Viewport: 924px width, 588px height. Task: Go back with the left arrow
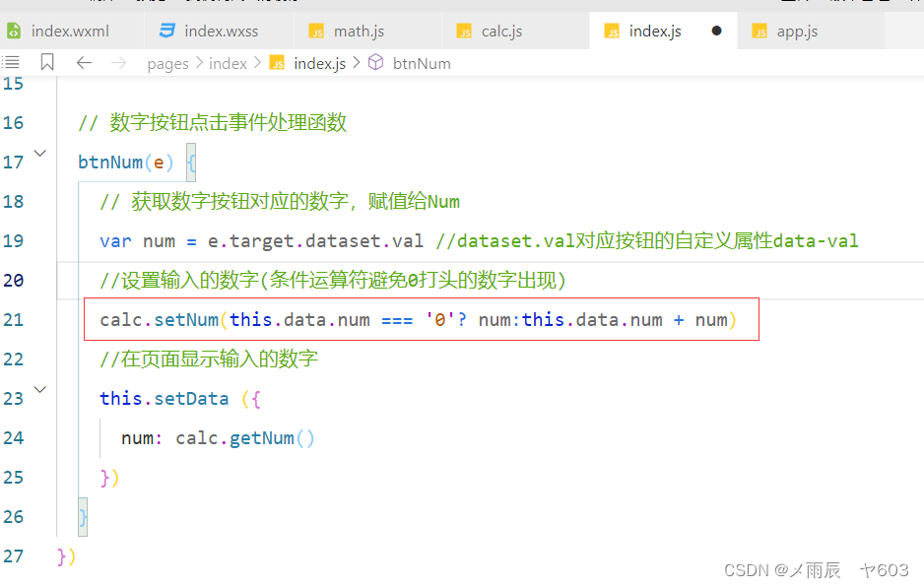[x=85, y=62]
